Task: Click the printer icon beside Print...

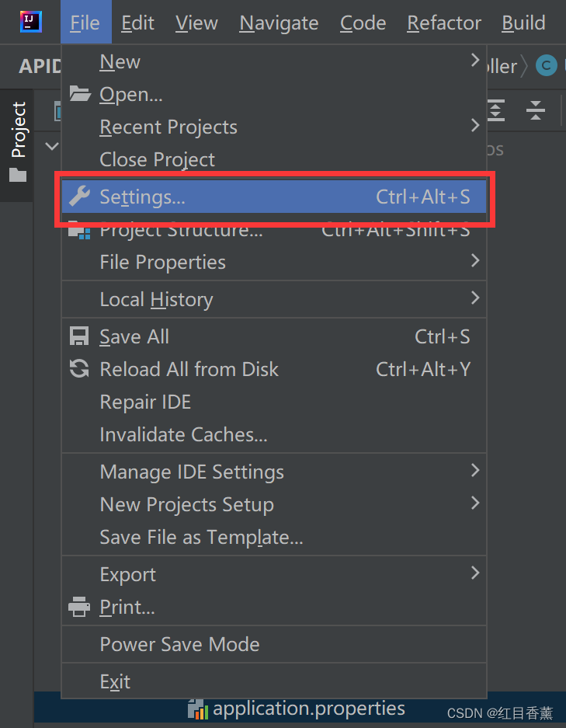Action: [78, 607]
